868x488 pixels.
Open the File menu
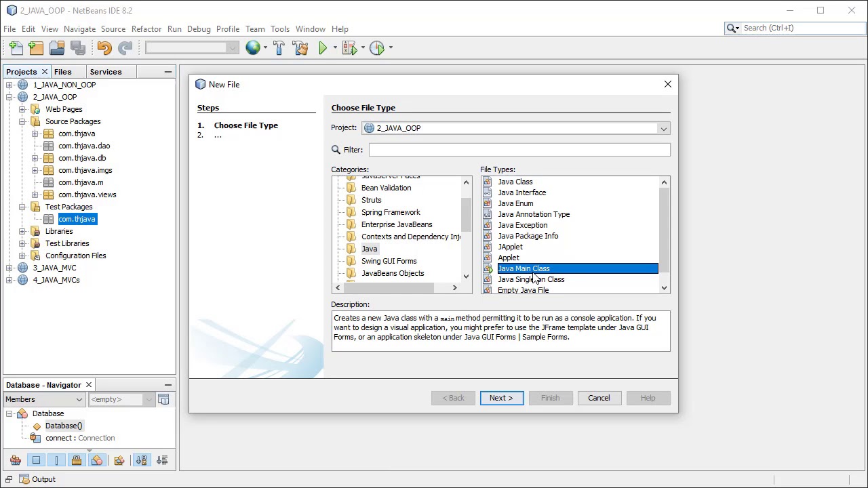9,29
